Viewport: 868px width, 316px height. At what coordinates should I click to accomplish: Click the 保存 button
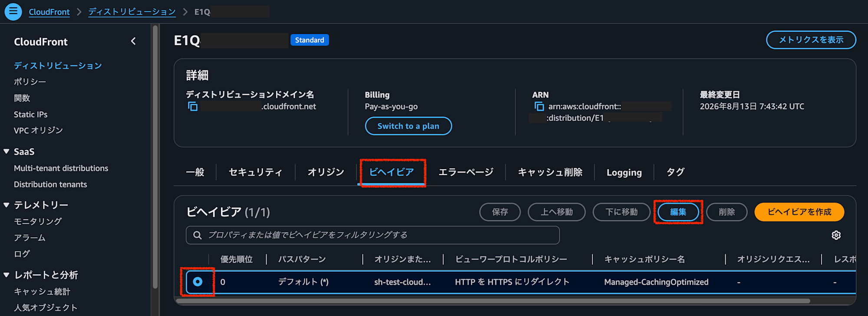[x=500, y=212]
